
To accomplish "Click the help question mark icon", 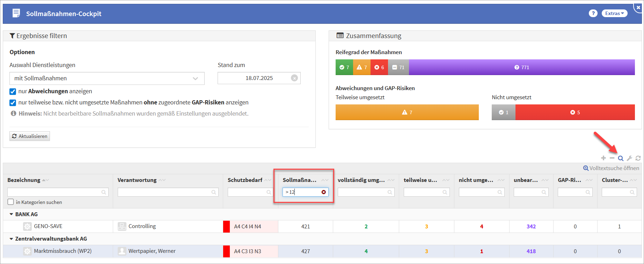I will [x=593, y=13].
